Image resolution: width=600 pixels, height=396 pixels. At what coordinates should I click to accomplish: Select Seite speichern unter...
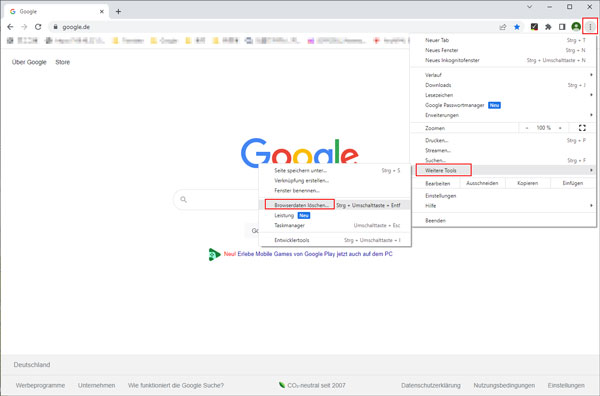[x=335, y=170]
